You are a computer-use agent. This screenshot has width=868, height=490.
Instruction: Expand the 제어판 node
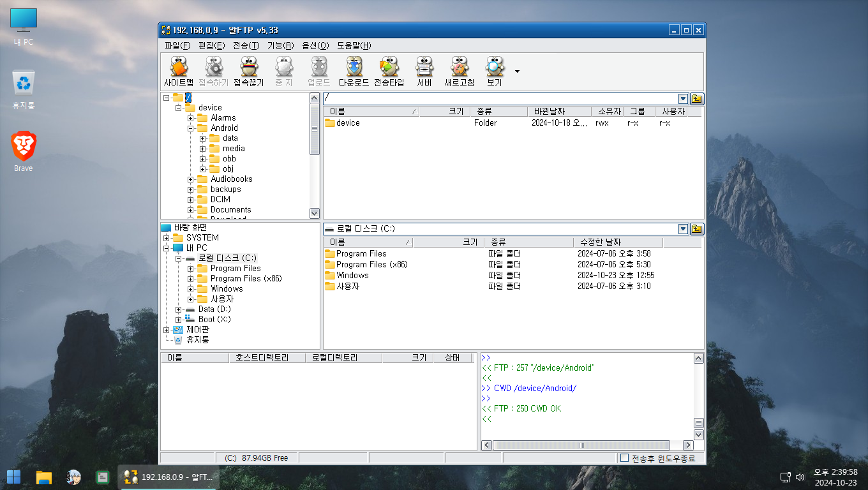[166, 330]
